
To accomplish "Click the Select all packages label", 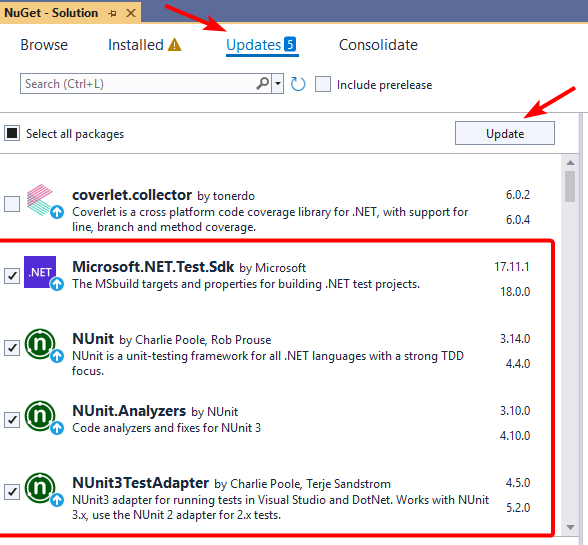I will click(75, 134).
